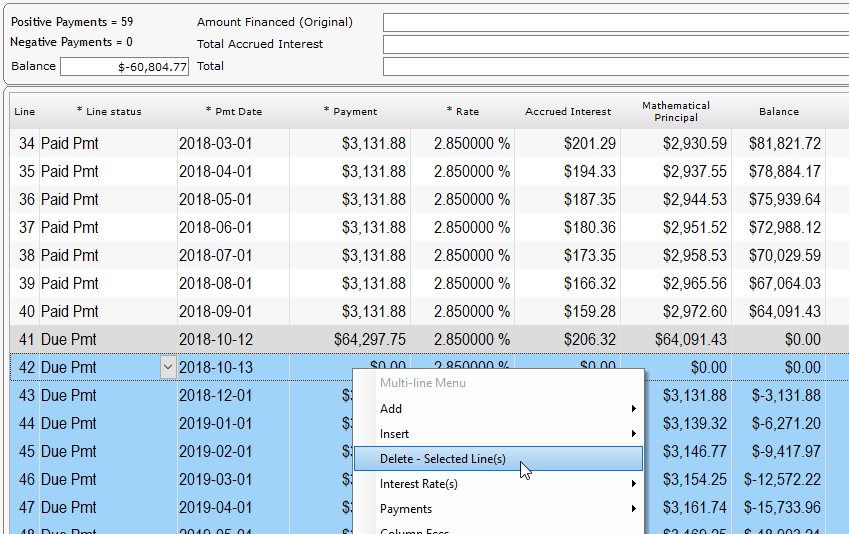
Task: Select date 2018-10-13 on line 42
Action: coord(233,367)
